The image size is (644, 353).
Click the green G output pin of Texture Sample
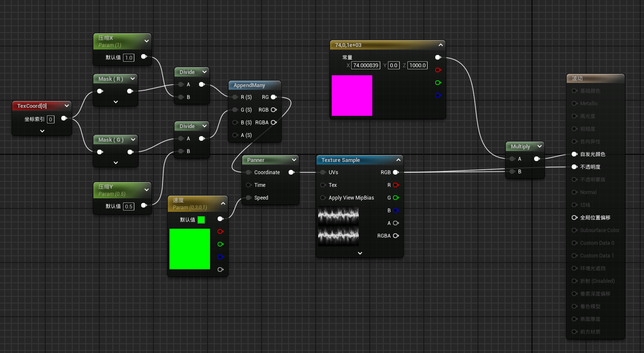pyautogui.click(x=396, y=198)
